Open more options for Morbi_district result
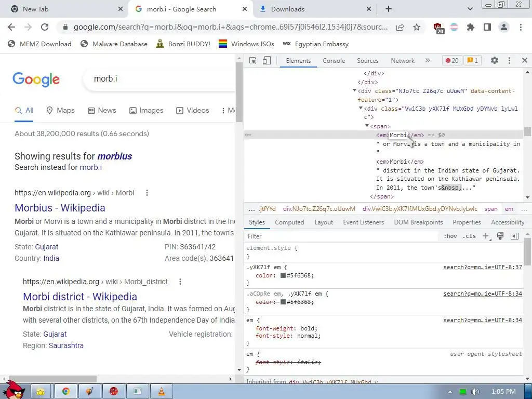Image resolution: width=532 pixels, height=399 pixels. [x=180, y=282]
